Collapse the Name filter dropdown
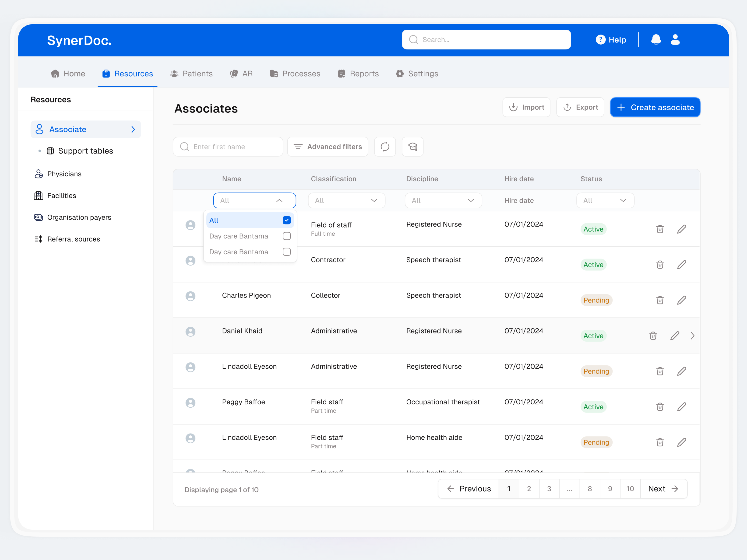Image resolution: width=747 pixels, height=560 pixels. tap(255, 200)
